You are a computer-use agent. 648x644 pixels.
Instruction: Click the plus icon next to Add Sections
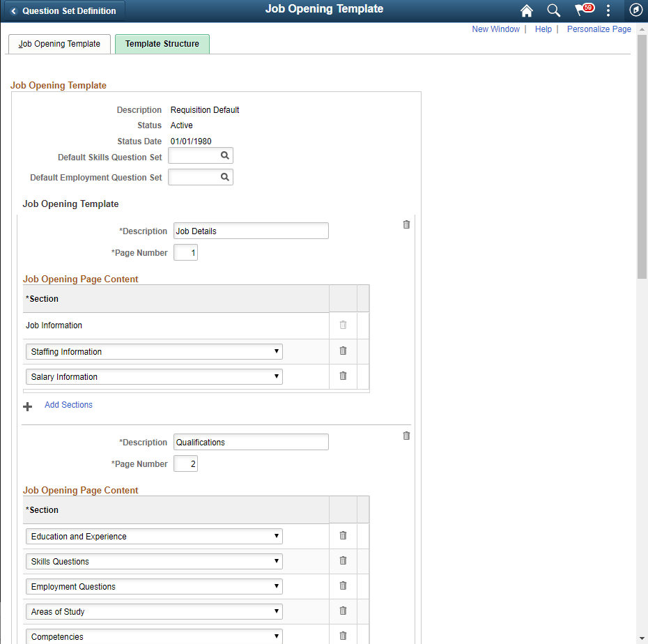[27, 406]
